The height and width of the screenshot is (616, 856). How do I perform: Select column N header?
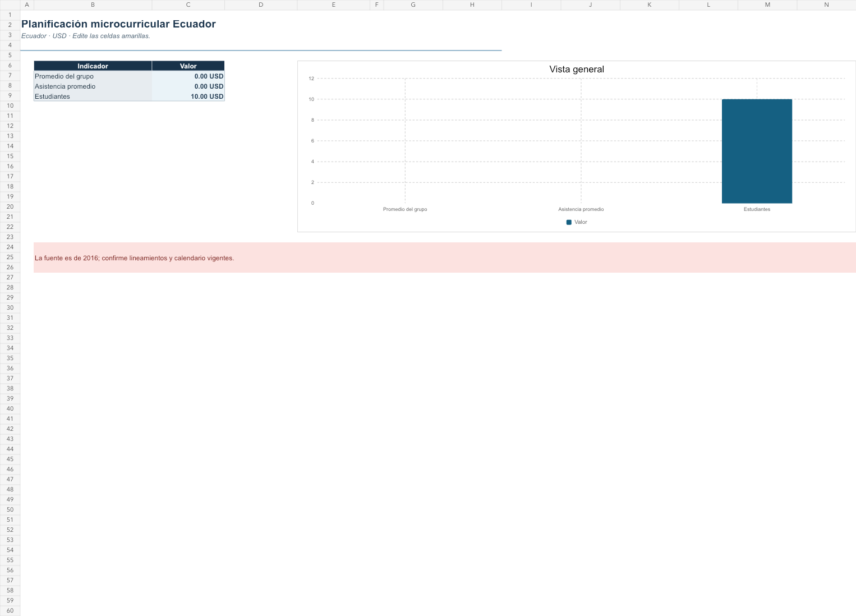826,5
